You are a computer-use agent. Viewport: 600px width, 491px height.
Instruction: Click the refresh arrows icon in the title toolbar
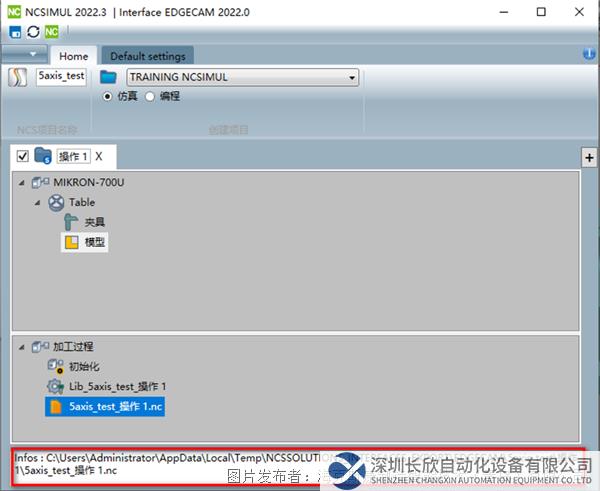click(x=32, y=32)
